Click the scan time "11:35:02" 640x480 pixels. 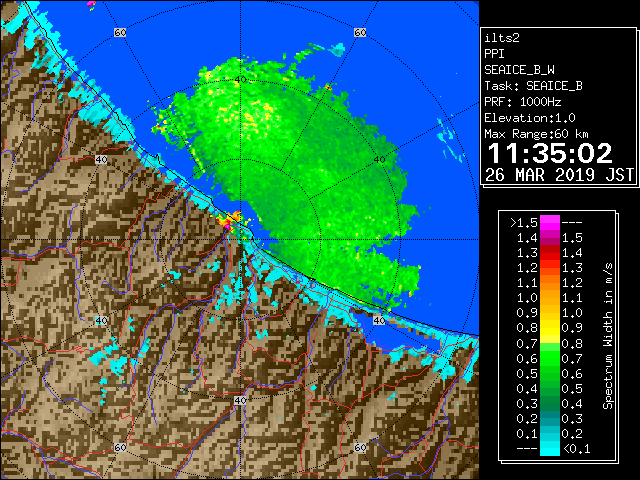pos(550,153)
